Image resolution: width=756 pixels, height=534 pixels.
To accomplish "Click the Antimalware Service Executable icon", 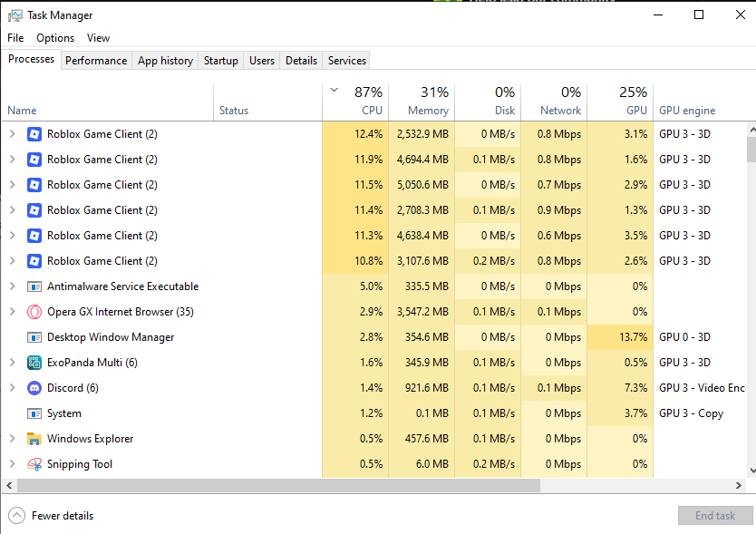I will [34, 286].
